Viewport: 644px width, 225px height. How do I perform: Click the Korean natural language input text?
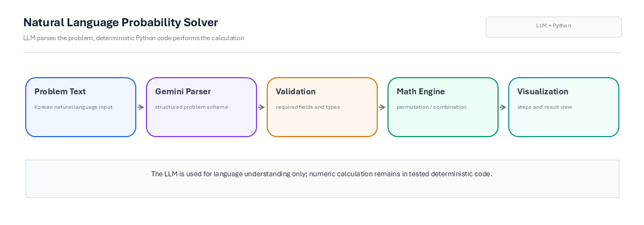click(74, 107)
